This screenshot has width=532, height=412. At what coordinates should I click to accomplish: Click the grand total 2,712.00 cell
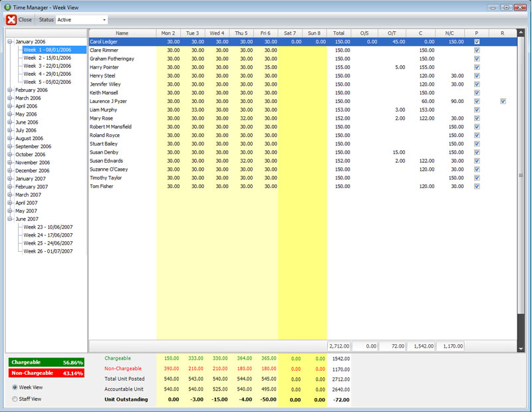[x=339, y=346]
